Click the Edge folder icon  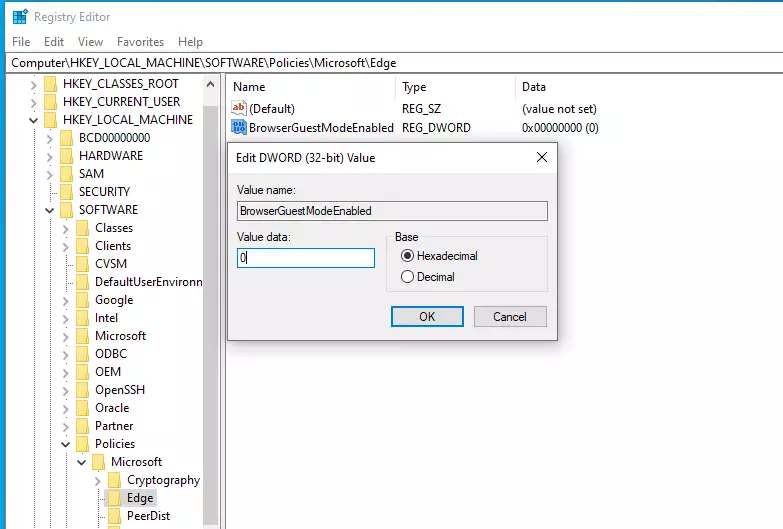tap(114, 498)
